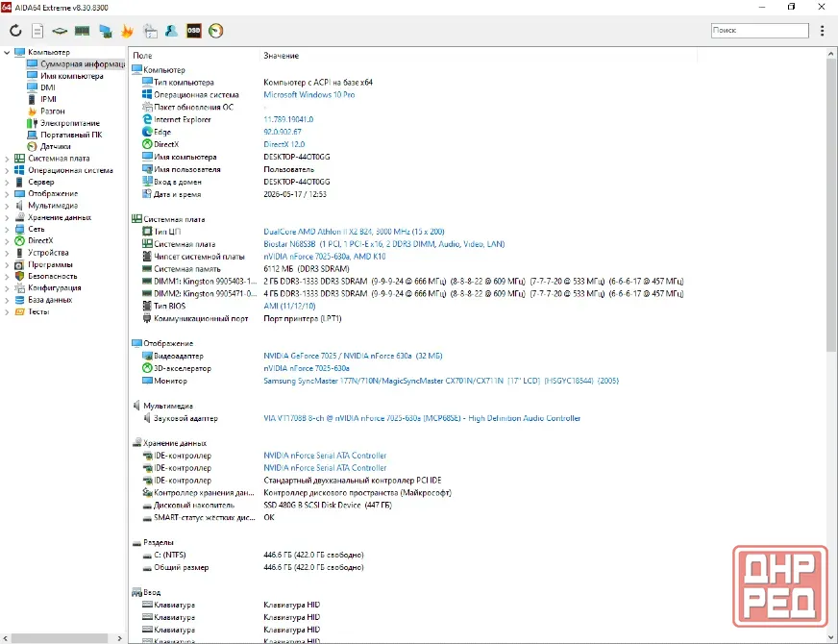This screenshot has height=644, width=838.
Task: Select the Системная память row
Action: (246, 269)
